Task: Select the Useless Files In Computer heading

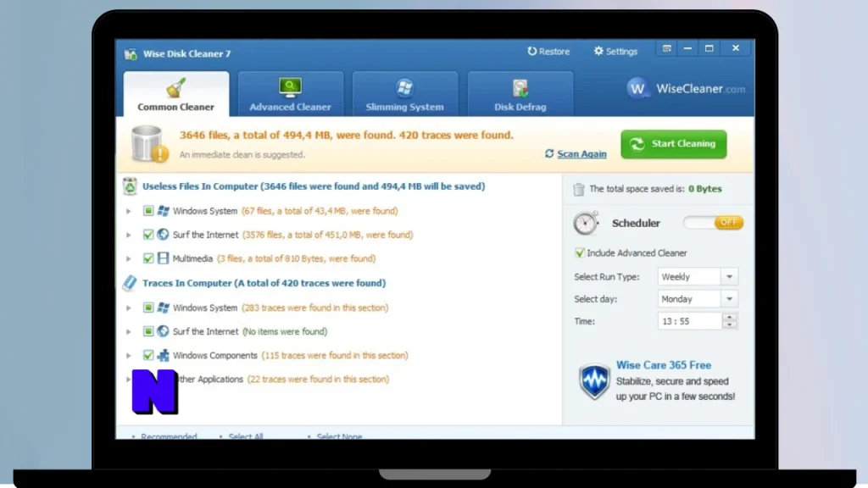Action: tap(314, 186)
